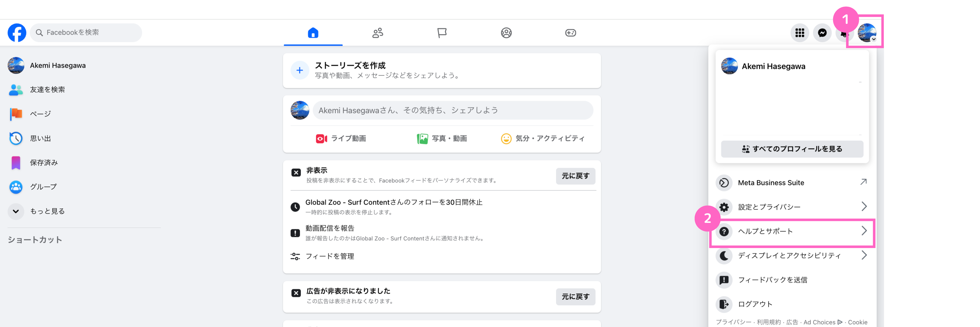
Task: Open the Friends icon in top navigation
Action: pos(377,33)
